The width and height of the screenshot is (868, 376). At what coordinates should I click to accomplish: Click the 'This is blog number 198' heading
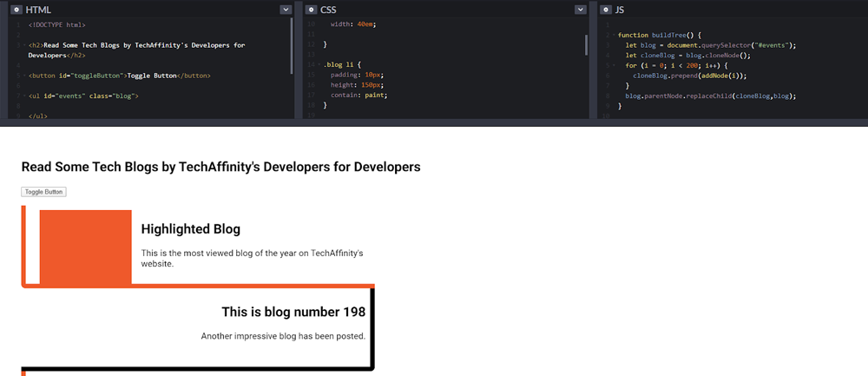pyautogui.click(x=293, y=313)
